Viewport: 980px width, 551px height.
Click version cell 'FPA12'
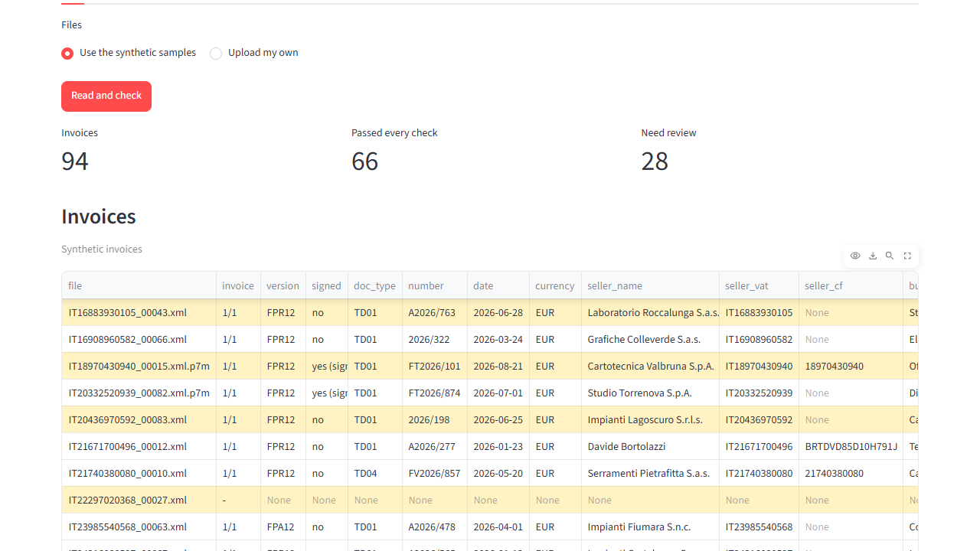pyautogui.click(x=283, y=527)
